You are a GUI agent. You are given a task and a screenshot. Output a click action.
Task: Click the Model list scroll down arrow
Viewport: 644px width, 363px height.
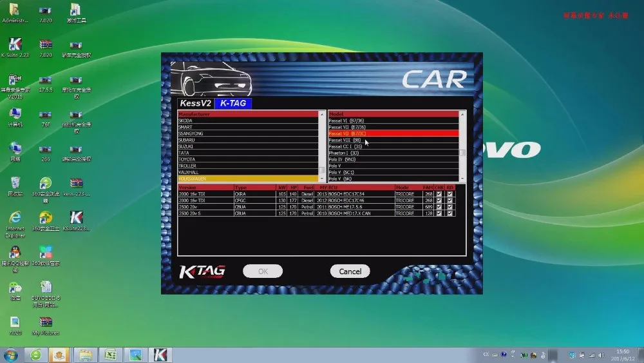pos(462,179)
